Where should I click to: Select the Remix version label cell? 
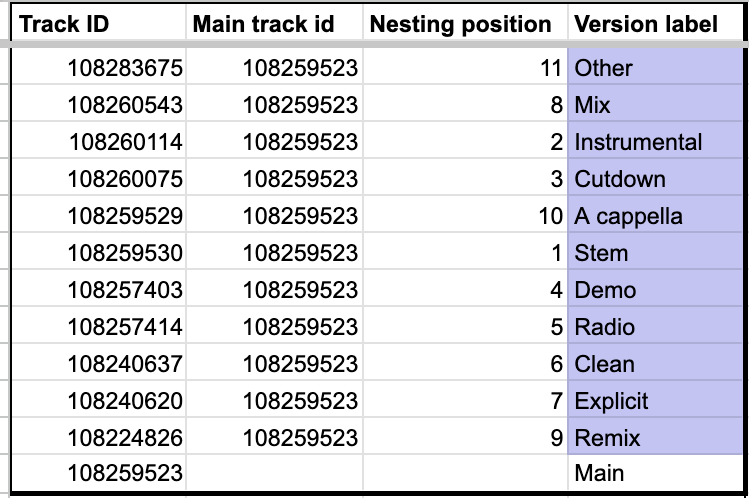coord(655,437)
